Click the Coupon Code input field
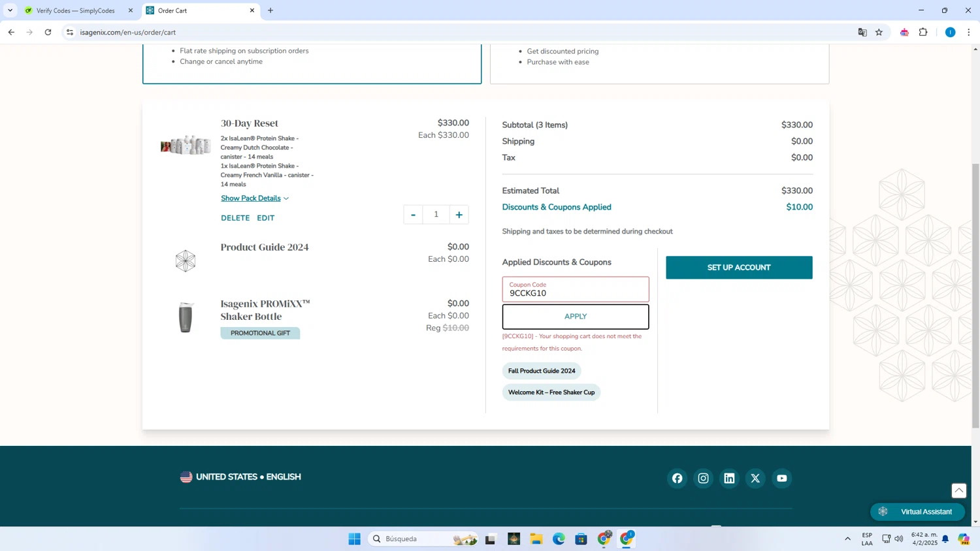The width and height of the screenshot is (980, 551). [576, 289]
